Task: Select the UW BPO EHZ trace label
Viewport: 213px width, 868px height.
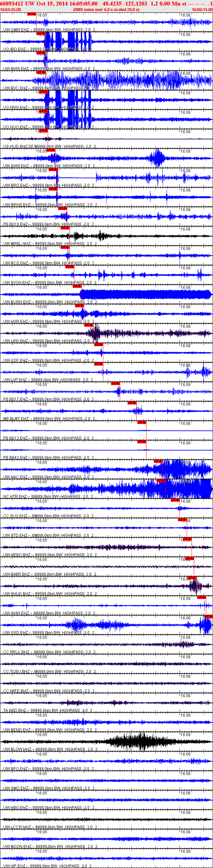Action: coord(48,769)
